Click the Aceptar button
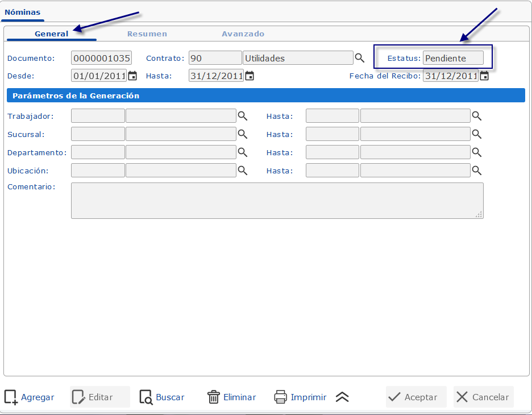Image resolution: width=532 pixels, height=415 pixels. point(416,397)
